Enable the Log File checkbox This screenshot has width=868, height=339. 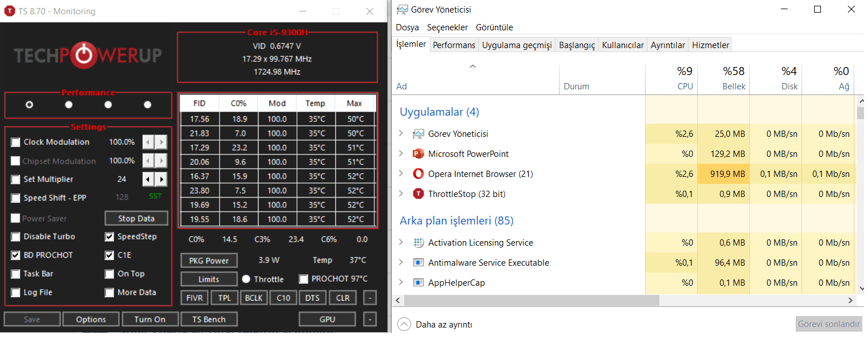(15, 293)
